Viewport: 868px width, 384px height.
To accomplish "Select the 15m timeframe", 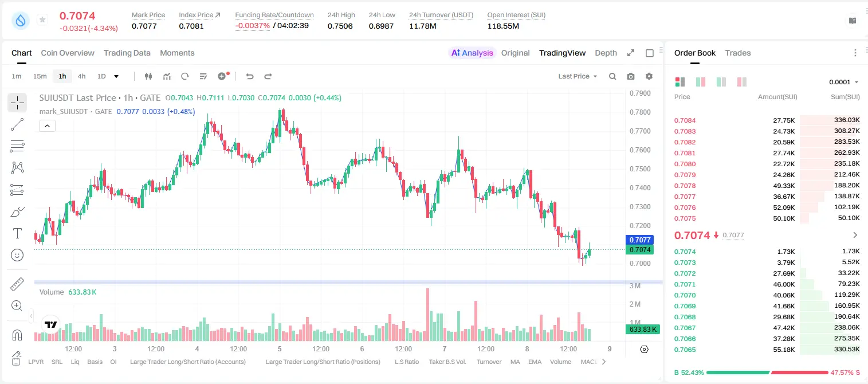I will coord(40,76).
